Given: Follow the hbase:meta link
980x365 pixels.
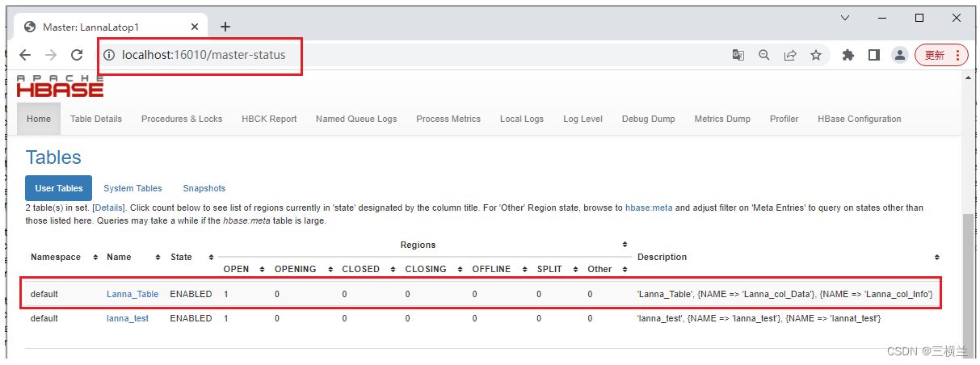Looking at the screenshot, I should pos(649,208).
